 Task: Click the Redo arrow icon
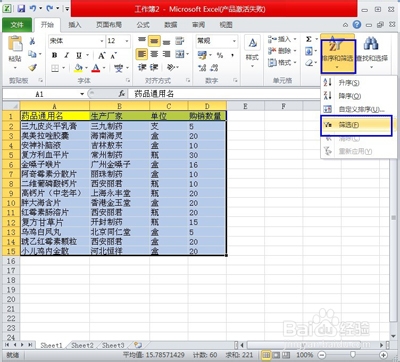[50, 8]
